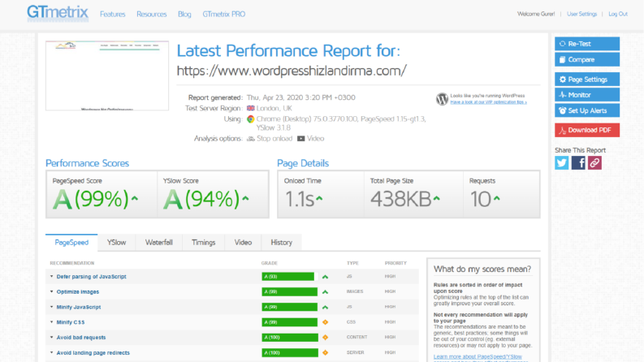Click Optimize images grade bar
The height and width of the screenshot is (362, 644).
[290, 292]
